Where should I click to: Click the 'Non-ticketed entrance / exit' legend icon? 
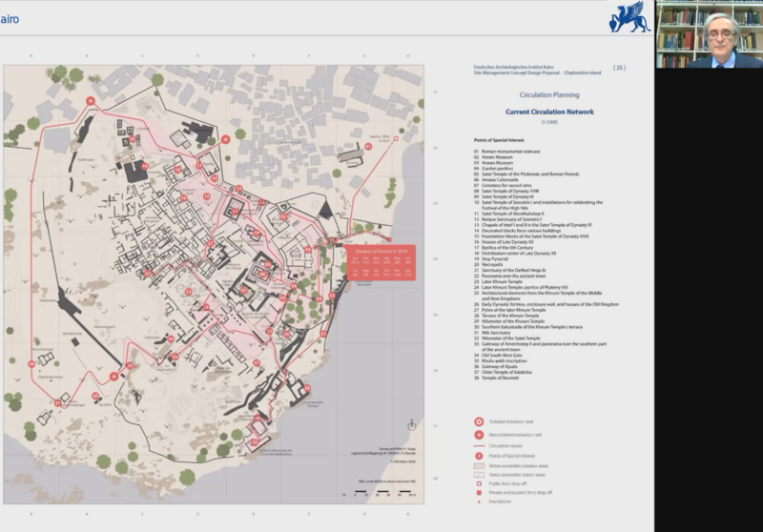coord(479,435)
